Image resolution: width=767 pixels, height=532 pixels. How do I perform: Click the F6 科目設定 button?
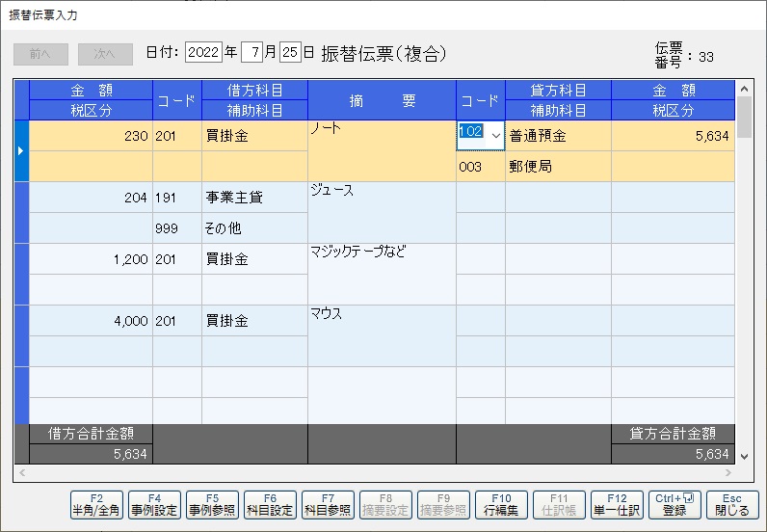(x=270, y=505)
